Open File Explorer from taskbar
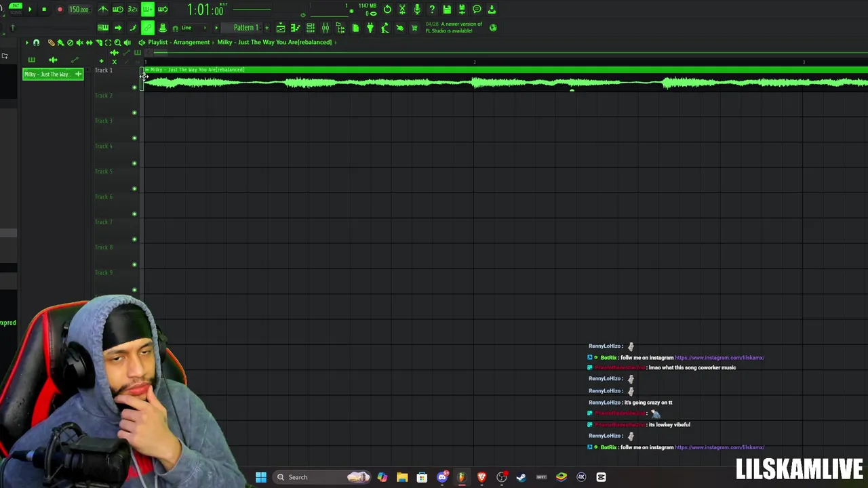The width and height of the screenshot is (868, 488). (x=402, y=477)
